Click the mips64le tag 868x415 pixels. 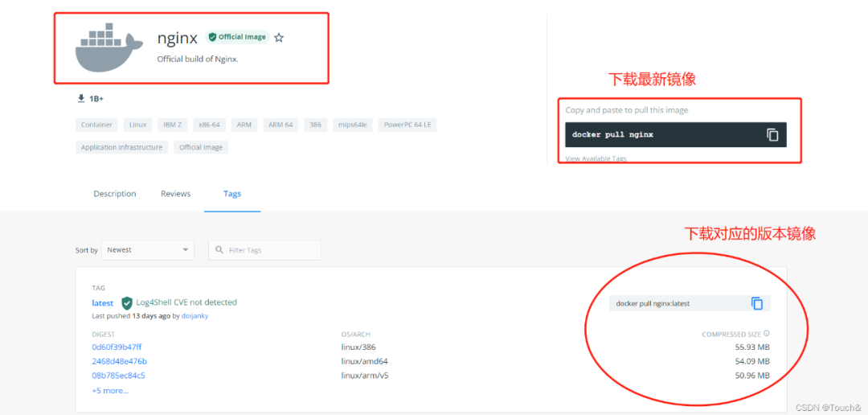pyautogui.click(x=353, y=125)
